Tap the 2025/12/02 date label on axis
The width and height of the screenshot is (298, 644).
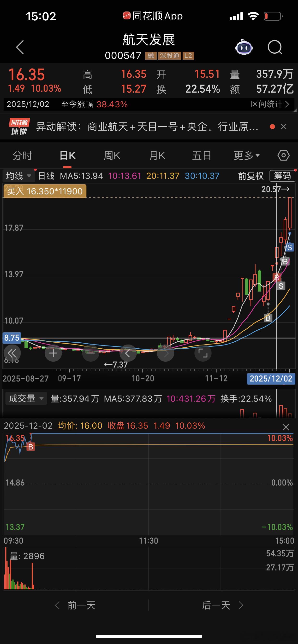pos(271,379)
